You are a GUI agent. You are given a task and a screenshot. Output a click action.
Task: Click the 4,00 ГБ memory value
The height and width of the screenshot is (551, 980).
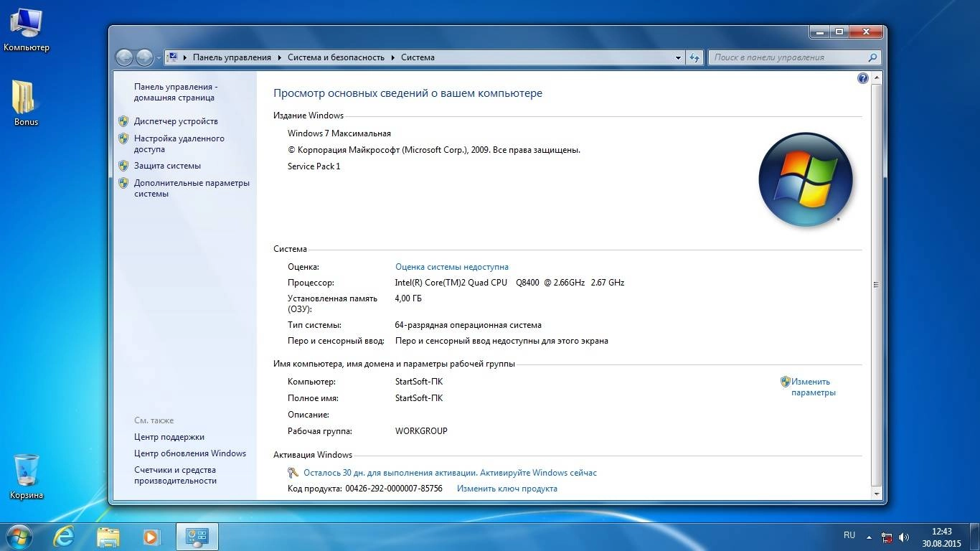(408, 298)
